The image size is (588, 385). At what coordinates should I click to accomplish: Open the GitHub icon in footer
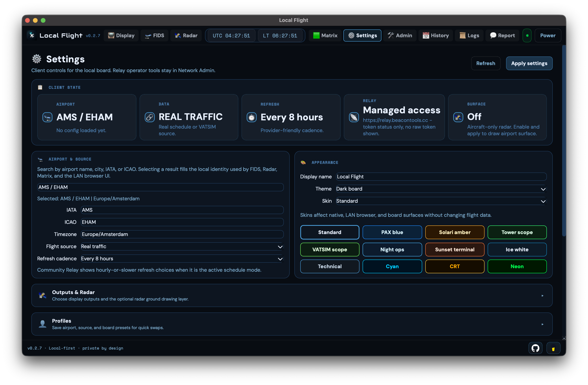pos(535,348)
